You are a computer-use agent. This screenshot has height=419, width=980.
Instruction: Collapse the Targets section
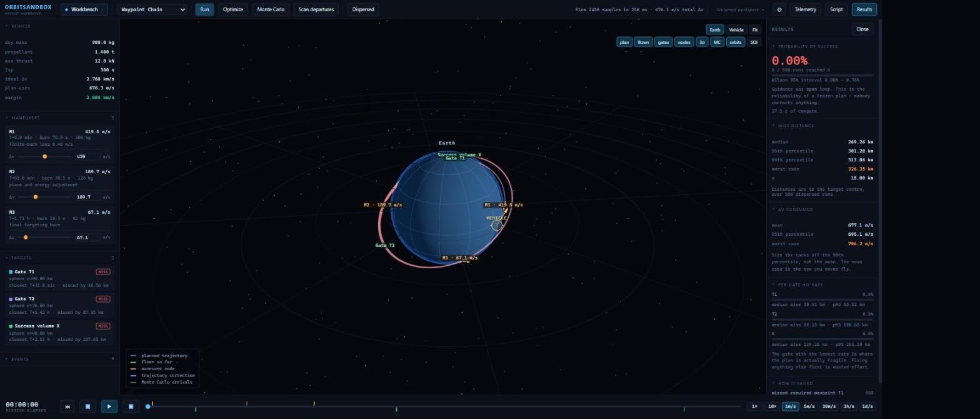60,258
